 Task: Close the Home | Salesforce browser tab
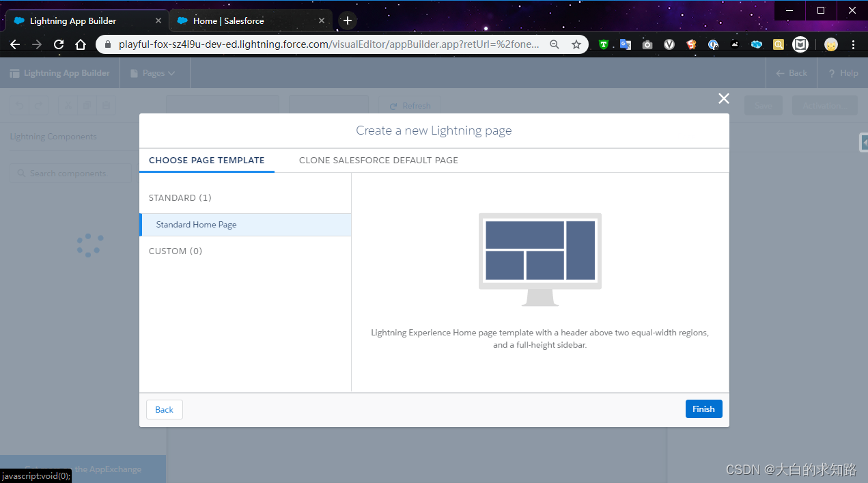(x=322, y=20)
